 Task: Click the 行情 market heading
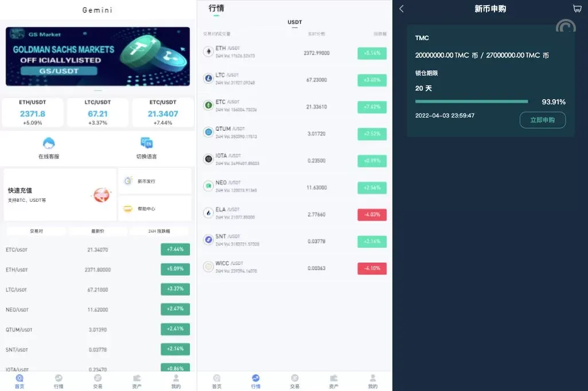[x=216, y=8]
